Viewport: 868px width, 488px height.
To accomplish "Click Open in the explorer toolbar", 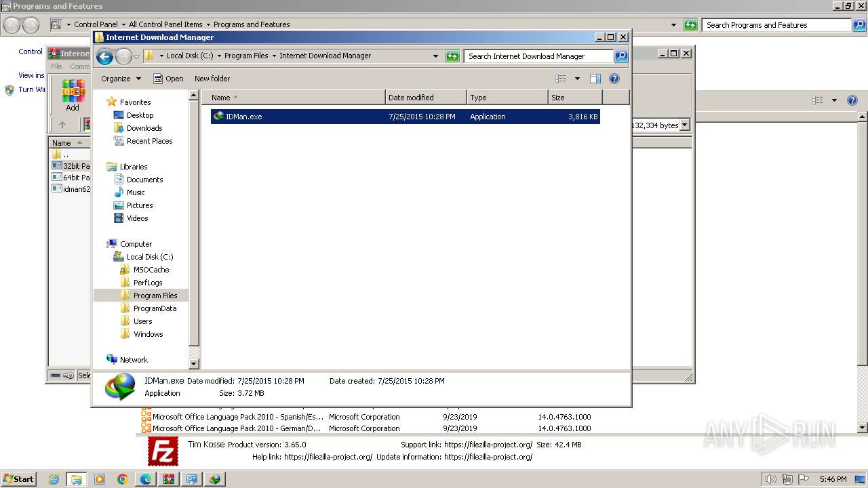I will click(168, 79).
